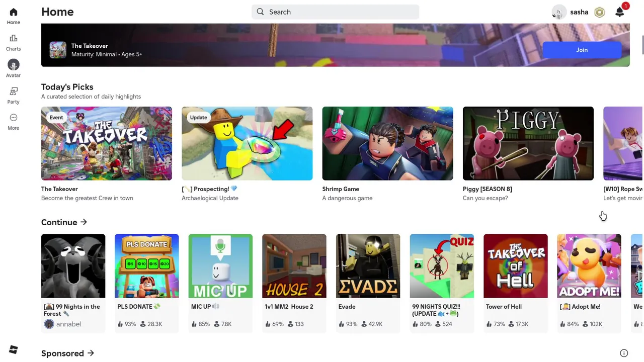Open the Piggy [SEASON 8] thumbnail
Viewport: 644px width, 362px height.
pos(528,143)
